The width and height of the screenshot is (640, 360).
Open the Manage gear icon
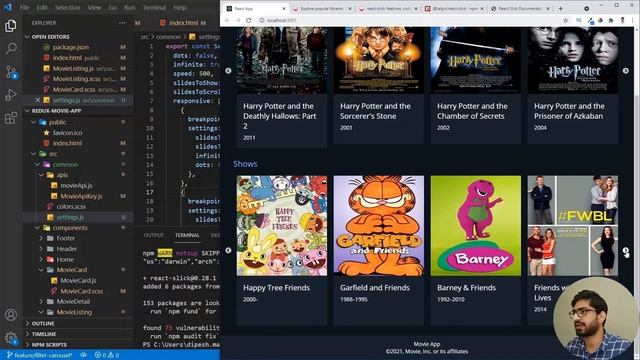pyautogui.click(x=11, y=338)
